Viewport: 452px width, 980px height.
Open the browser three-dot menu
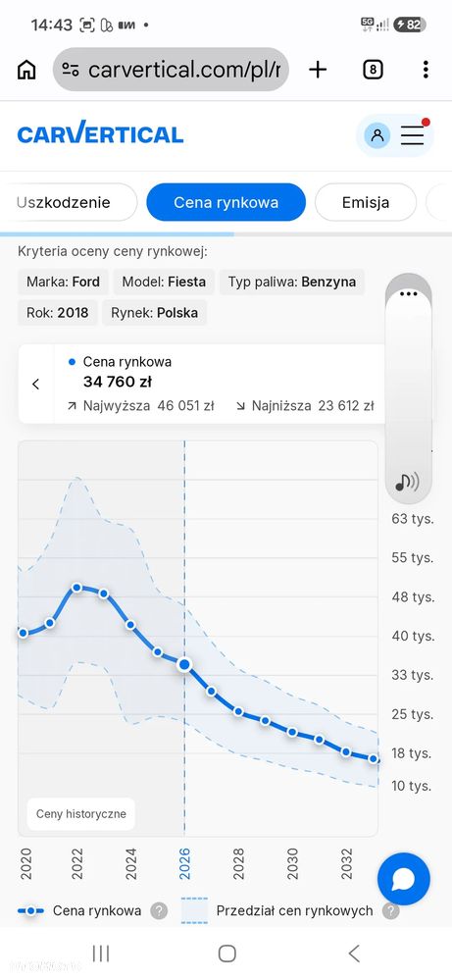[x=426, y=70]
